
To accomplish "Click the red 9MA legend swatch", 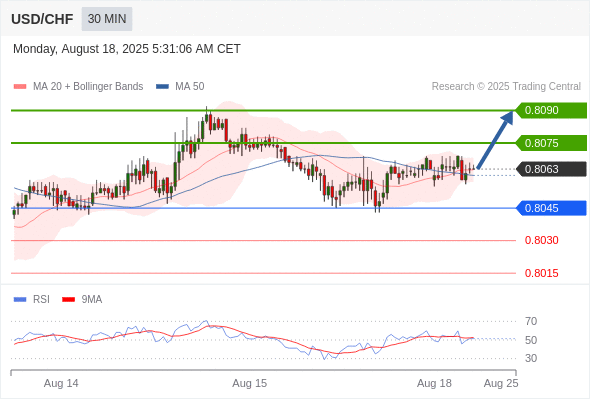I will (x=68, y=300).
